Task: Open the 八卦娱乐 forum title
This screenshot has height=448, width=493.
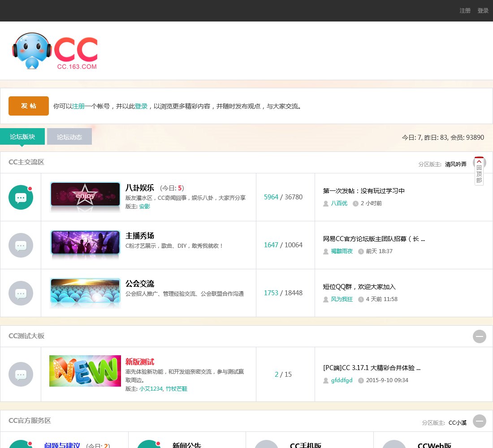Action: 140,188
